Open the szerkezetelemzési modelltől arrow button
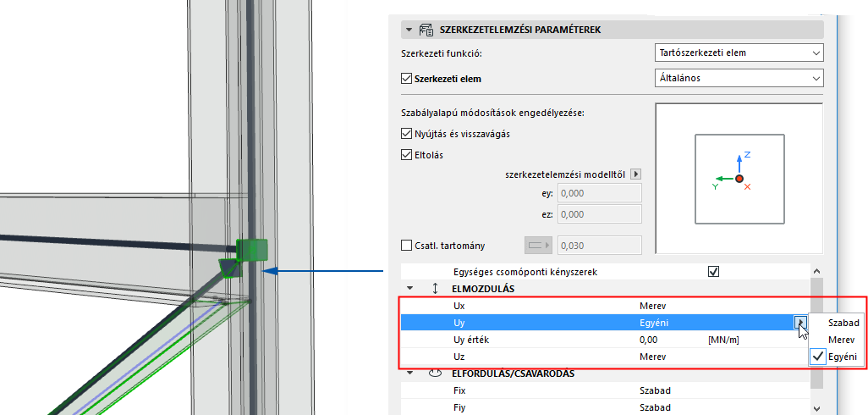This screenshot has width=868, height=415. pyautogui.click(x=636, y=174)
